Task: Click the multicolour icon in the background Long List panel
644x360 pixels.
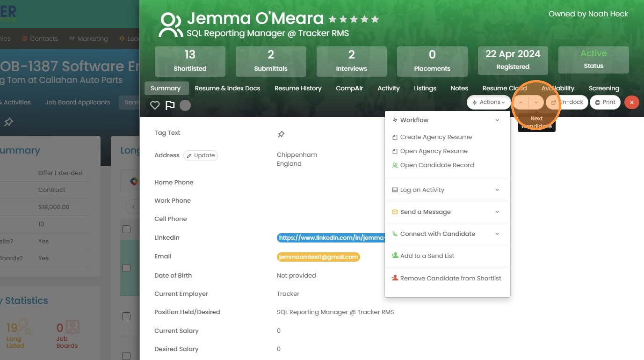Action: [134, 181]
